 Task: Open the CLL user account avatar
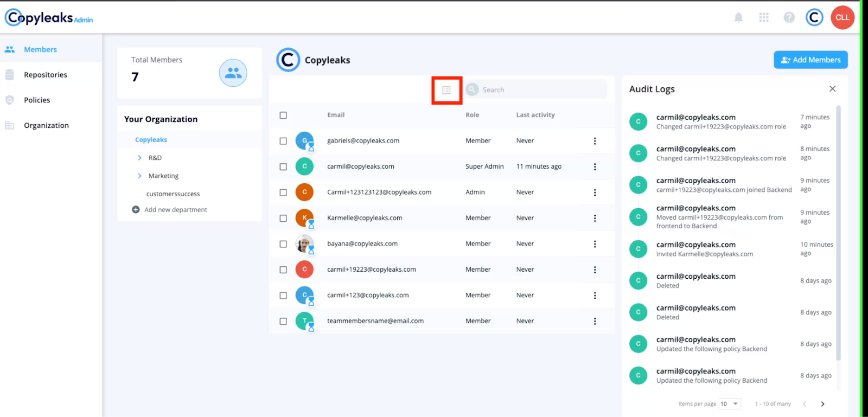(843, 17)
